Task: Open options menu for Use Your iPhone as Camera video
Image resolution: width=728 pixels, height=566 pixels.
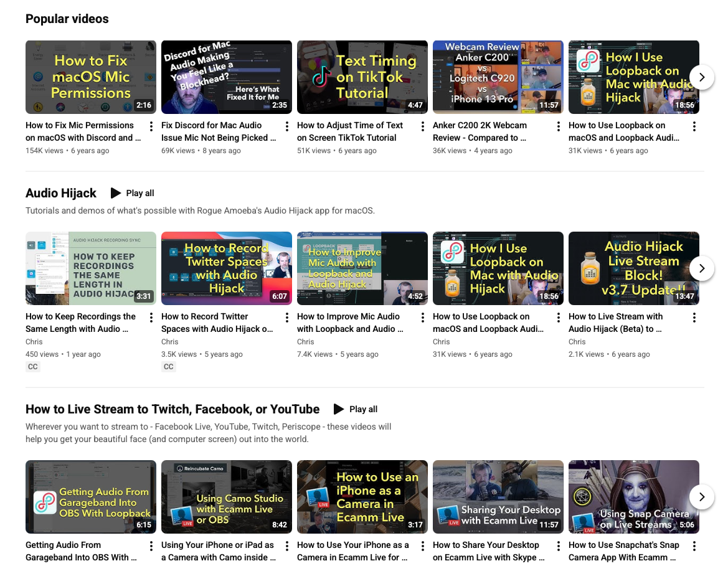Action: point(422,546)
